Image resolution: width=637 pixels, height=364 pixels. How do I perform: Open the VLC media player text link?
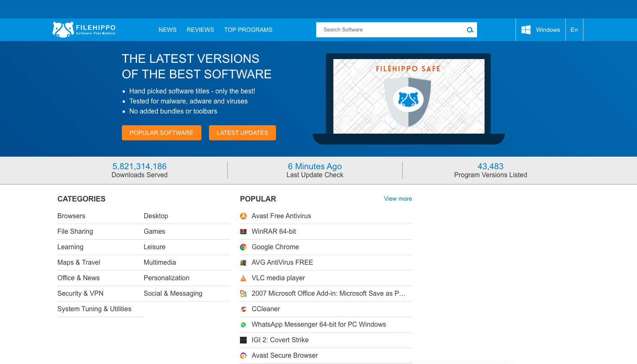[278, 278]
